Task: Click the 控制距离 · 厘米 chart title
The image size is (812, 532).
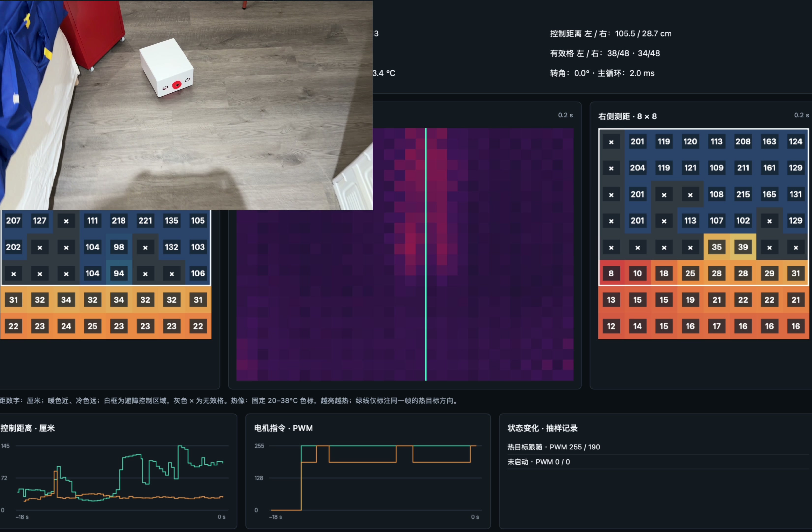Action: click(x=28, y=428)
